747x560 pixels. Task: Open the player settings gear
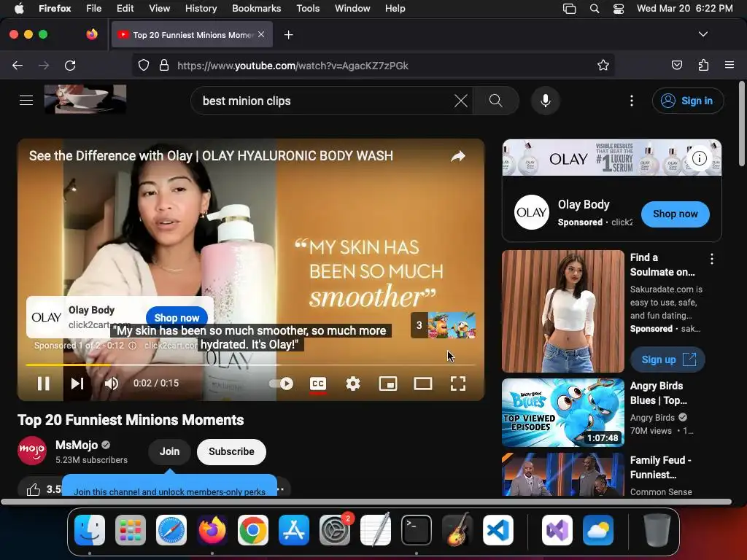pyautogui.click(x=352, y=384)
